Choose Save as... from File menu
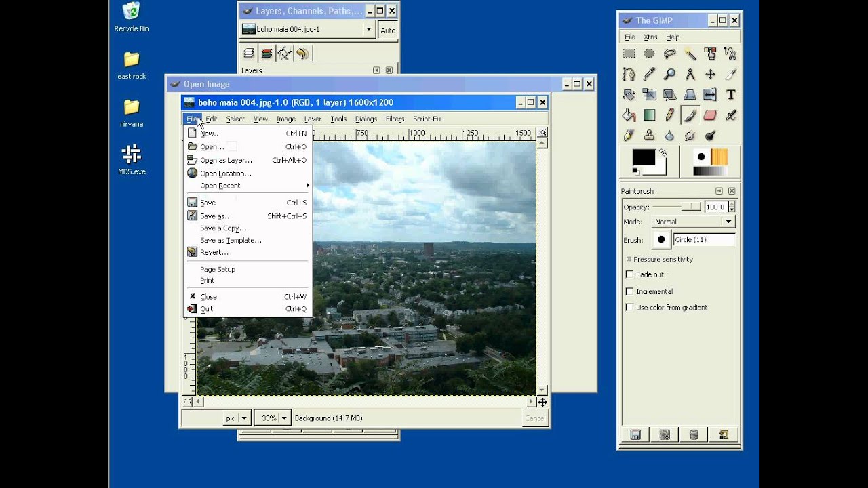Screen dimensions: 868x488 pos(248,216)
